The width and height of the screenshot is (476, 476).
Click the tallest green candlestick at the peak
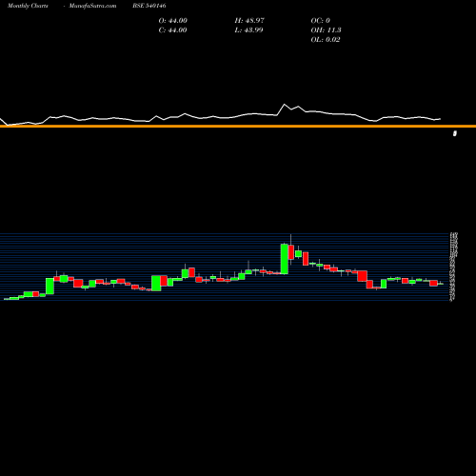point(285,259)
